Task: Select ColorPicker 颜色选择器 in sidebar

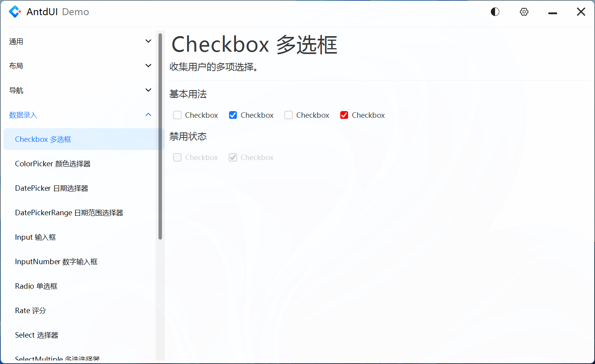Action: click(53, 164)
